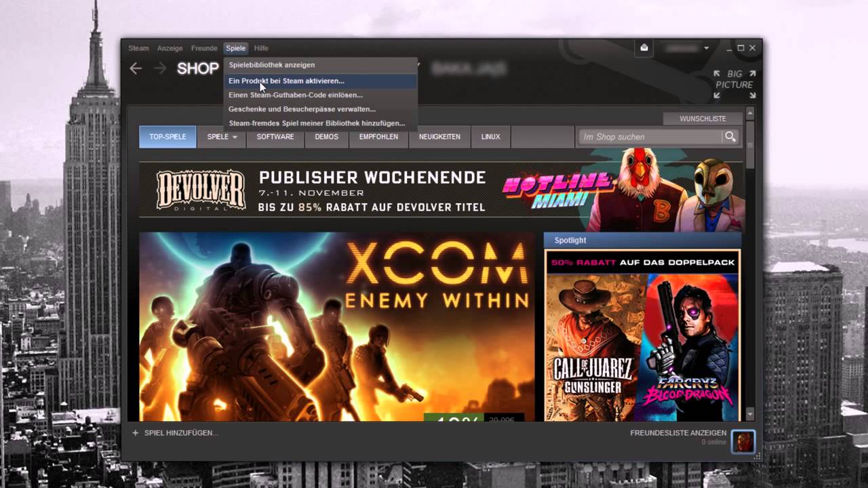Click the Im Shop suchen search field
The image size is (868, 488).
(650, 137)
